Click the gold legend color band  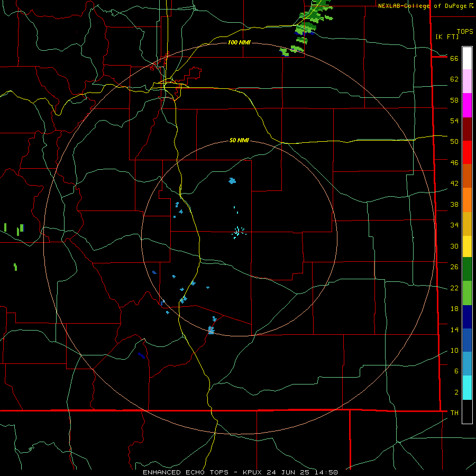[467, 224]
